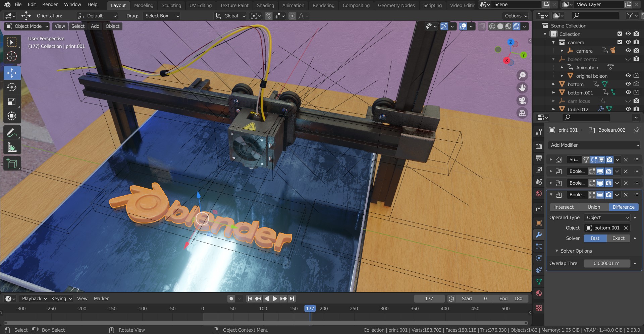Set Boolean operation to Union
Viewport: 644px width, 334px height.
[x=593, y=207]
